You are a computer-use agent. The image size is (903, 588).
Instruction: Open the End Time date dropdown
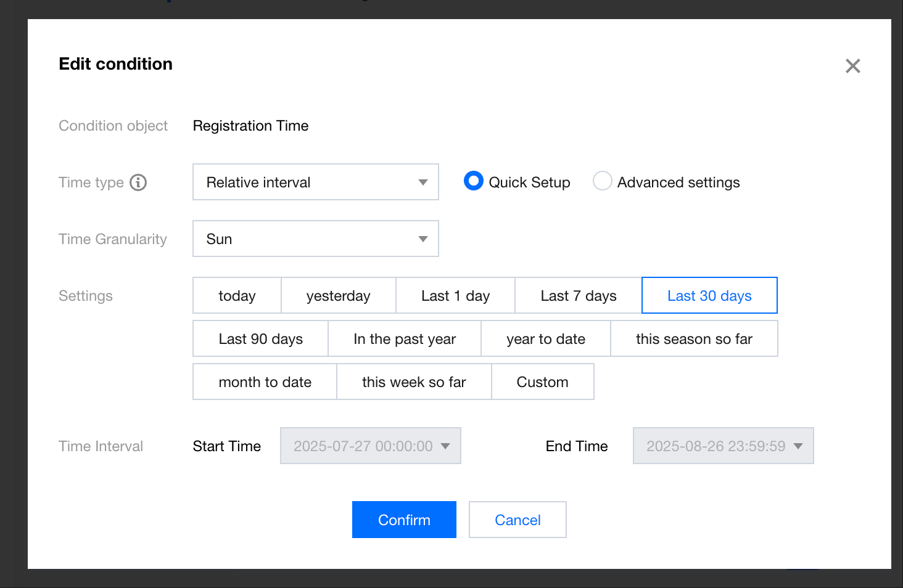[x=723, y=446]
